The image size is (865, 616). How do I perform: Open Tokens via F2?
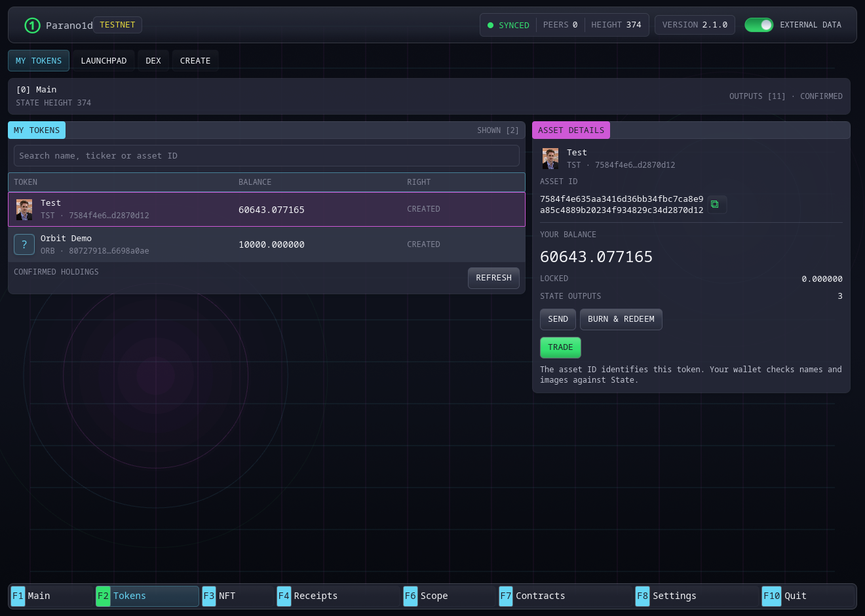(x=147, y=596)
